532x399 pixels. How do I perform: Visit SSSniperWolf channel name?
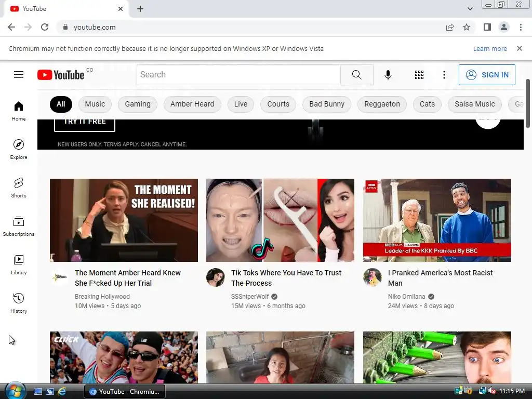pyautogui.click(x=250, y=297)
